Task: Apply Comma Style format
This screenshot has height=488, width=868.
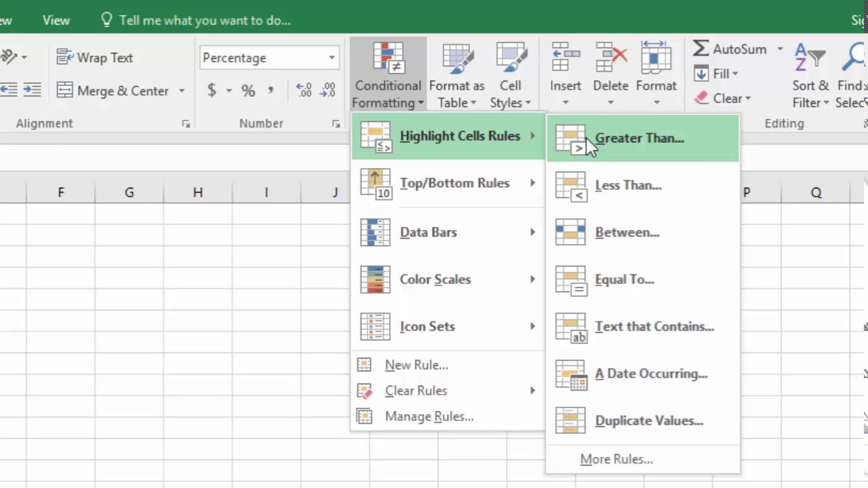Action: pos(271,90)
